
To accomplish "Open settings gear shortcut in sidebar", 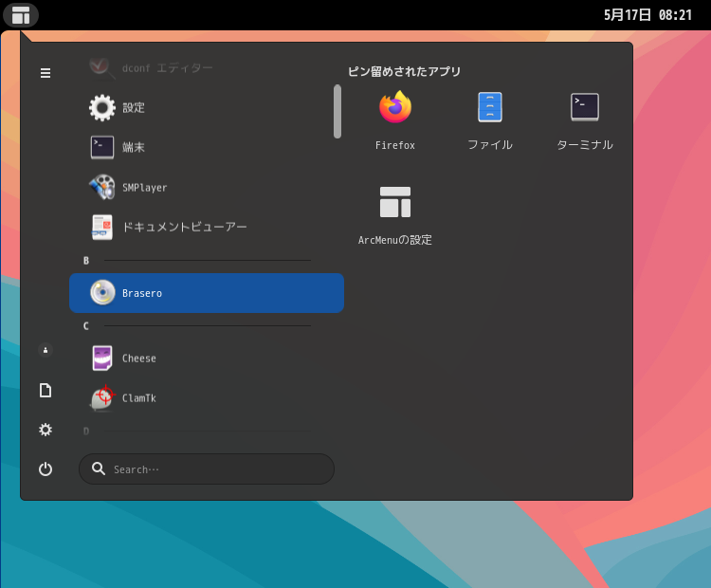I will click(x=46, y=430).
